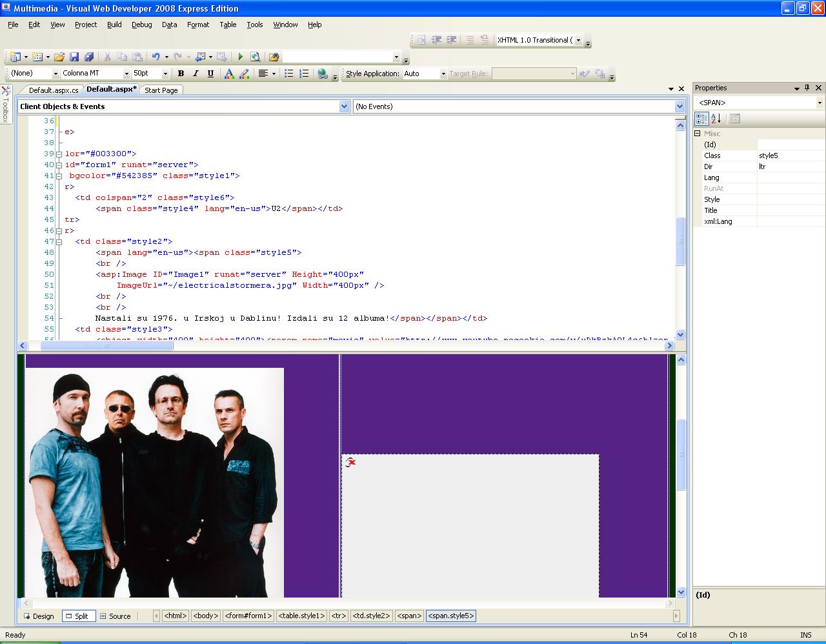Screen dimensions: 826x644
Task: Increase line indent in HTML toolbar
Action: [x=451, y=40]
